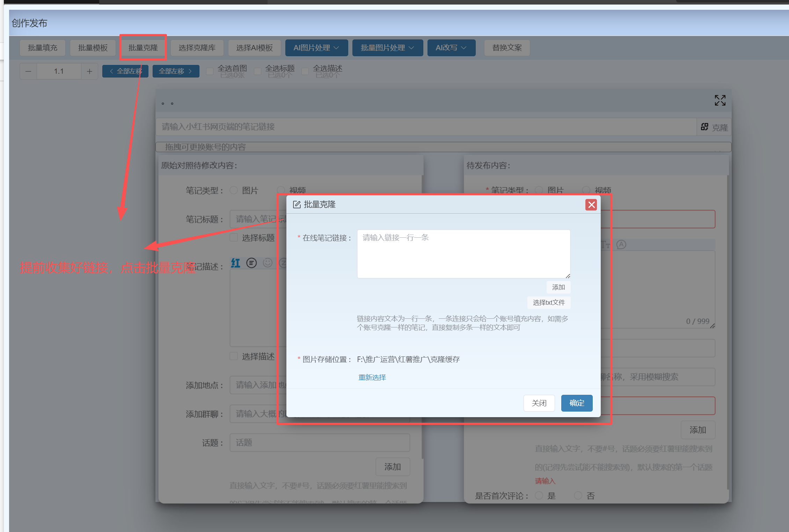This screenshot has height=532, width=789.
Task: Click the 选择克隆库 toolbar button
Action: [197, 48]
